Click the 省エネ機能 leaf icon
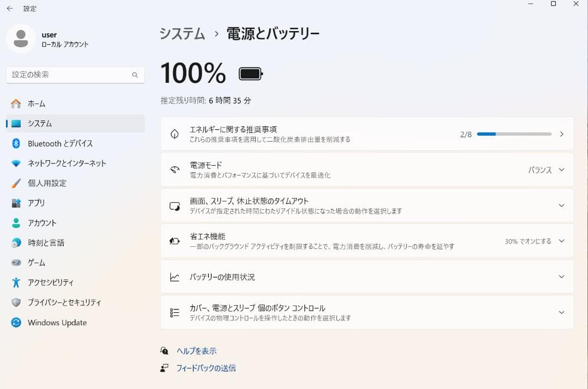Viewport: 588px width, 389px height. click(x=174, y=241)
